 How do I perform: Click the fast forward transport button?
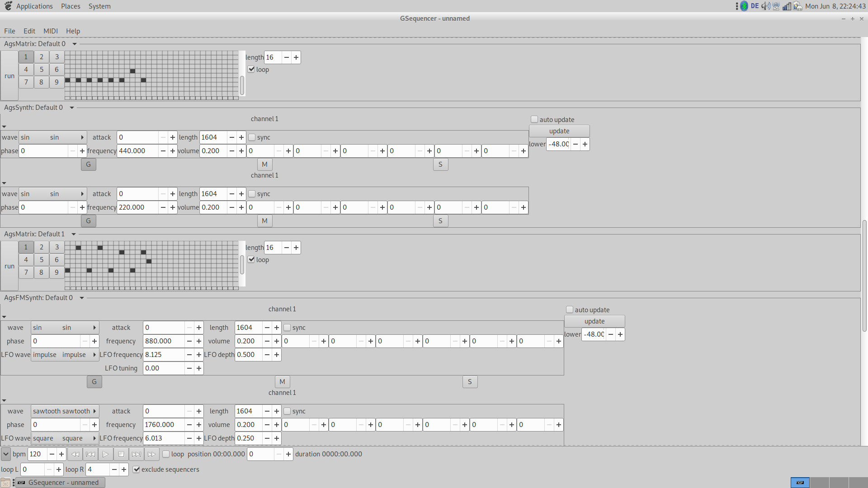[x=151, y=454]
